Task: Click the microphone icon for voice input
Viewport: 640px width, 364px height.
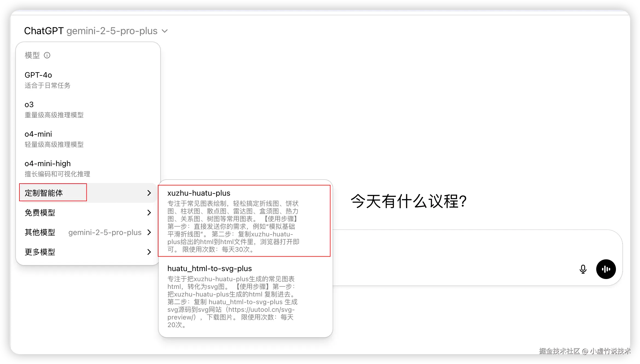Action: pos(583,269)
